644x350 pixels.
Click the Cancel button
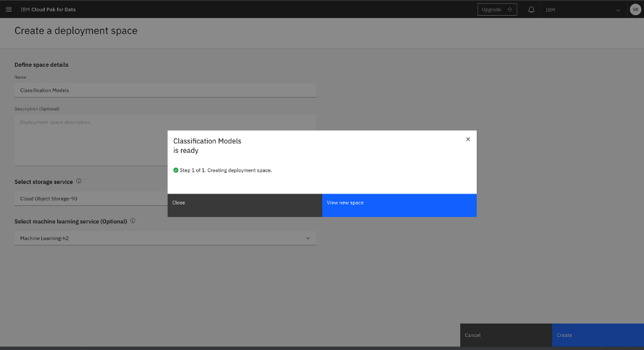point(506,336)
